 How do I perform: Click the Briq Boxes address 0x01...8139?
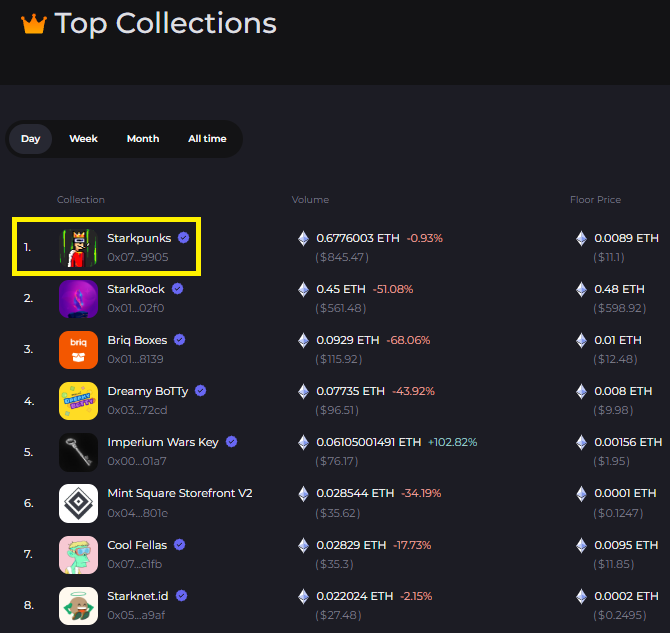pos(135,359)
